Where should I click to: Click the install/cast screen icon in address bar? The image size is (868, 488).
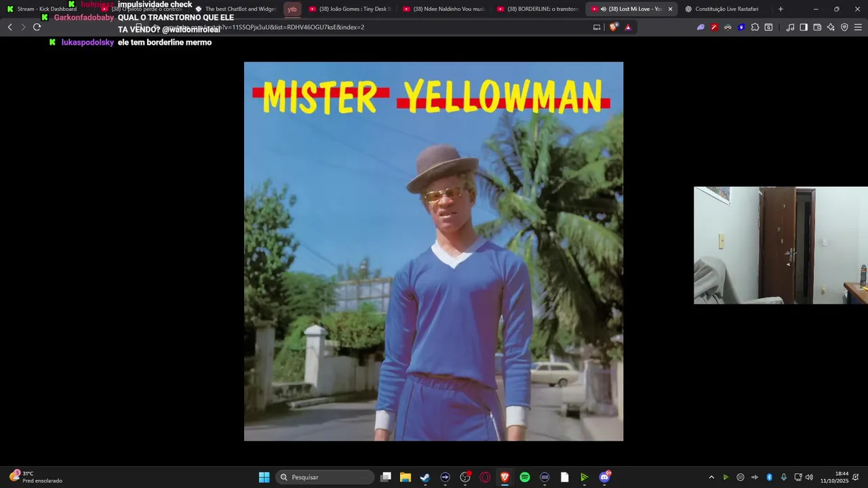(x=597, y=27)
